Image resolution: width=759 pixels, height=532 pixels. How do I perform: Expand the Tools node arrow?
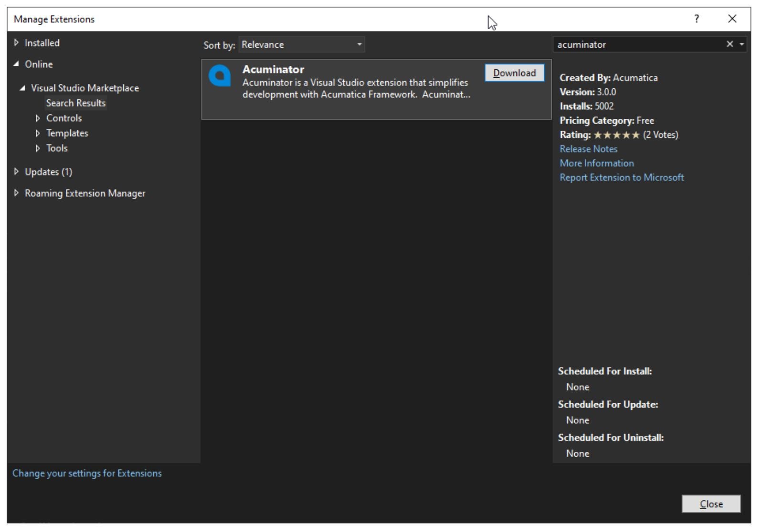(38, 148)
